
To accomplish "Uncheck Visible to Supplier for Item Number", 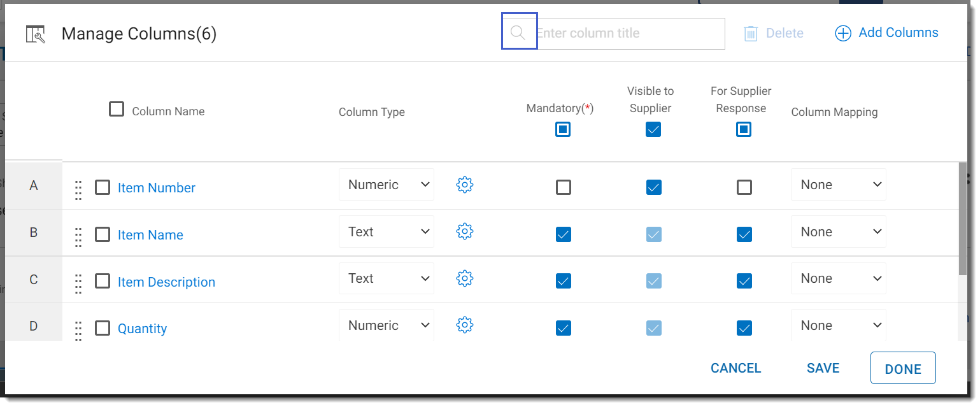I will (653, 187).
